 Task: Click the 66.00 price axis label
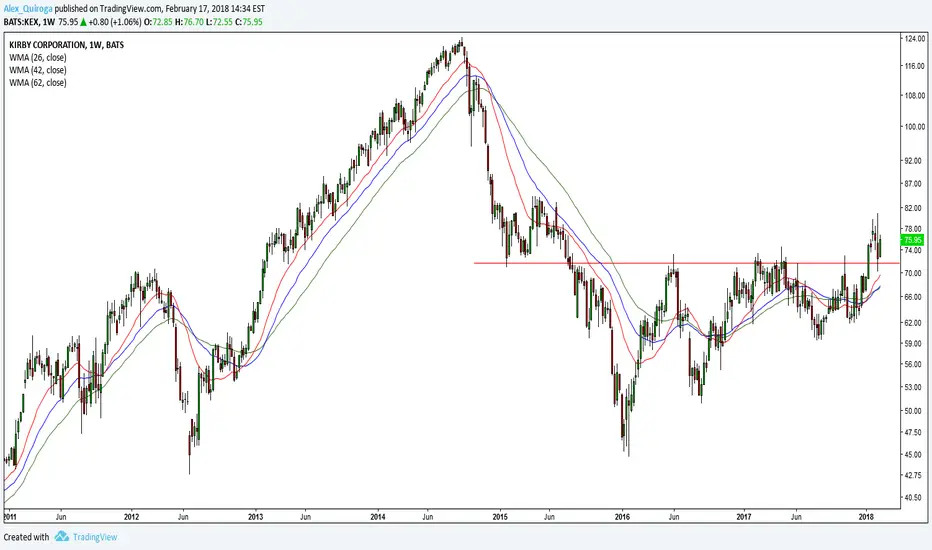point(914,297)
